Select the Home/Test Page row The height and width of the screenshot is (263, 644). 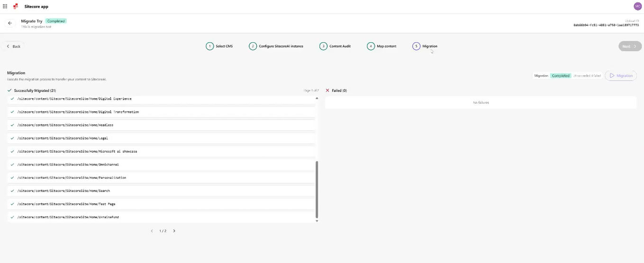point(161,204)
